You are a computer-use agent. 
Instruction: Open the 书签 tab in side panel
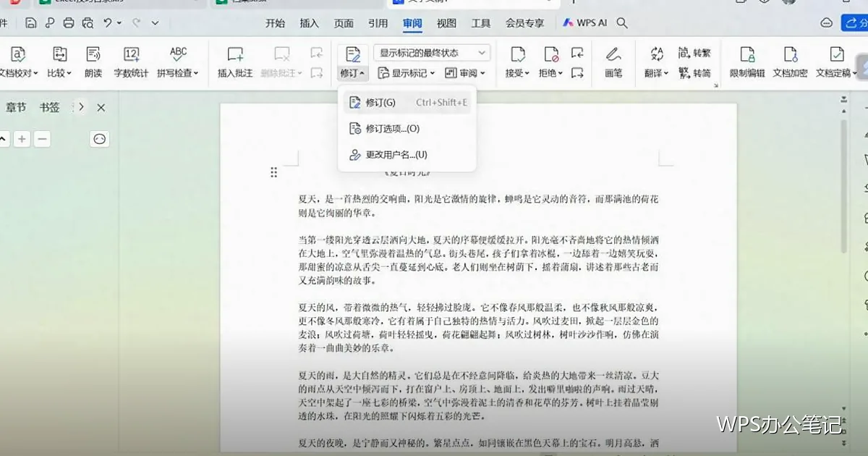tap(49, 107)
